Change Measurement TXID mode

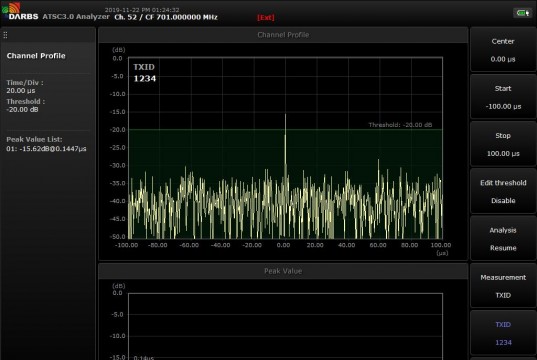pos(503,286)
